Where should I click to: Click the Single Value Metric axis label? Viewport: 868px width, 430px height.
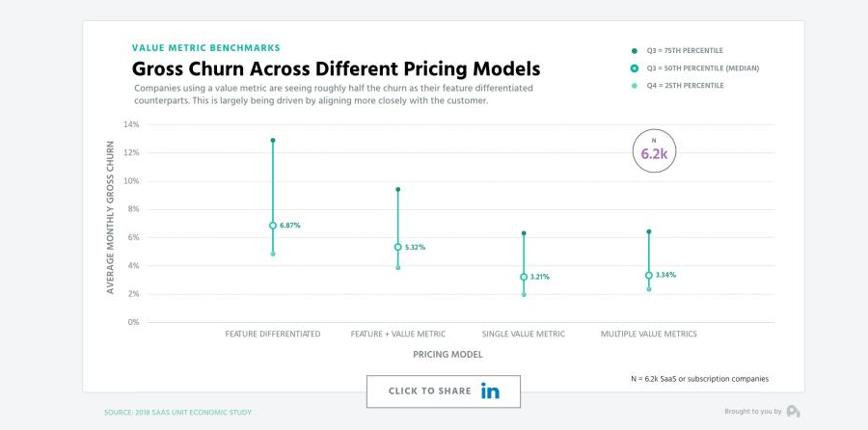(x=524, y=334)
